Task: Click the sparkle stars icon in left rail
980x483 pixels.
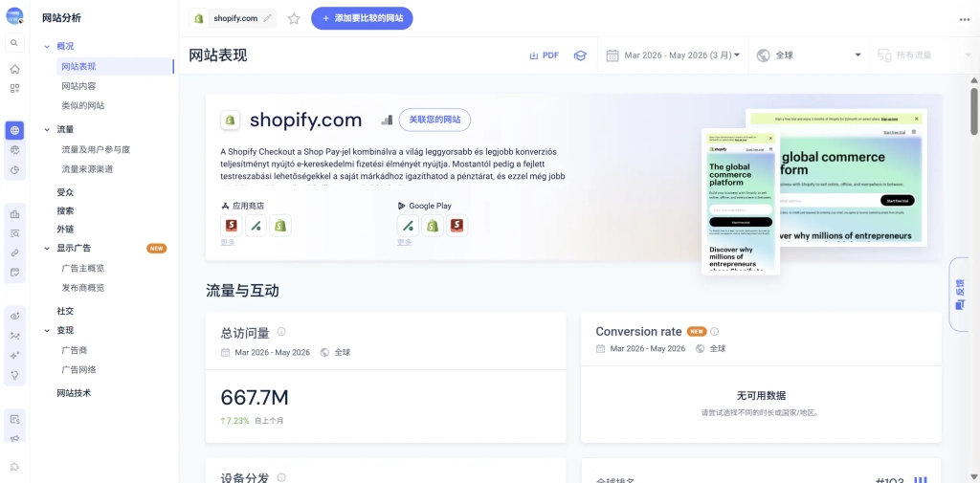Action: [x=14, y=355]
